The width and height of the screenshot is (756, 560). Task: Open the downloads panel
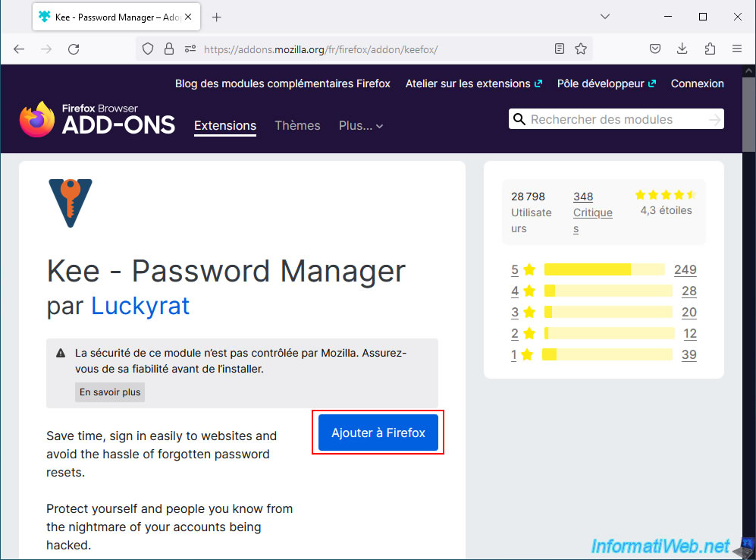click(682, 49)
